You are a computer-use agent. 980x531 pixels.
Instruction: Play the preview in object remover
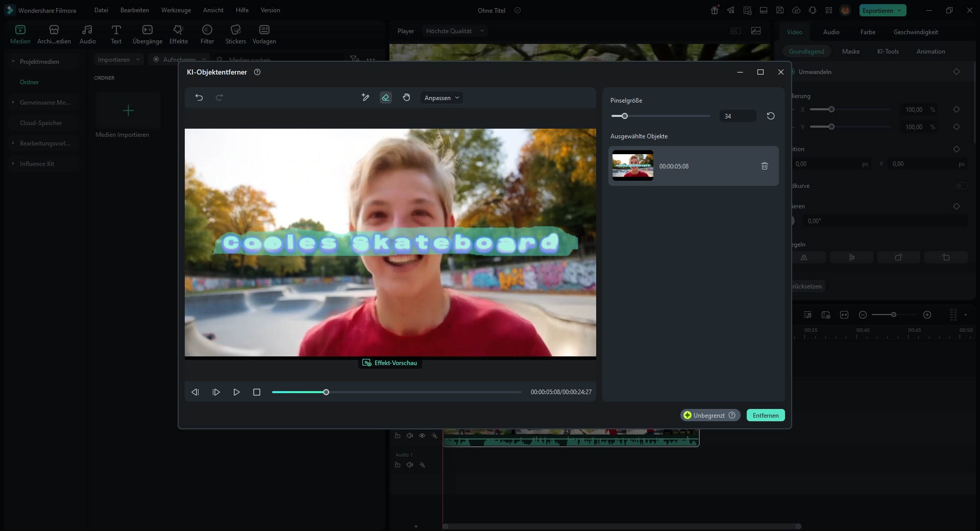click(236, 392)
